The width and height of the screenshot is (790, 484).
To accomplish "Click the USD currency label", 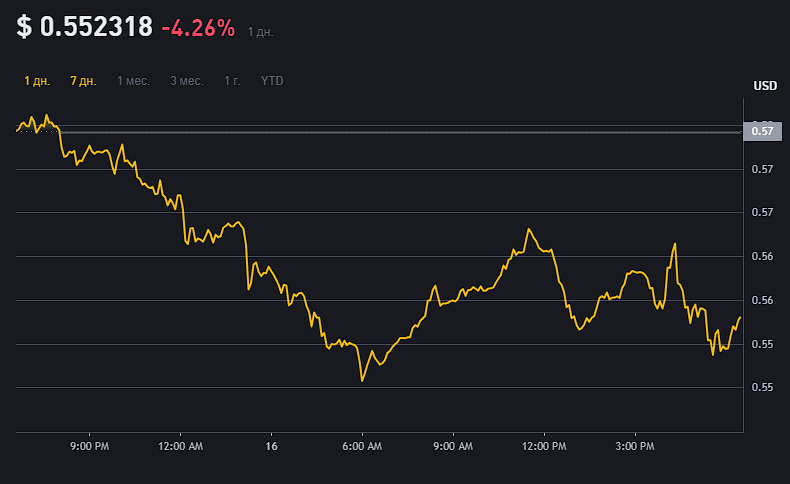I will (x=765, y=86).
